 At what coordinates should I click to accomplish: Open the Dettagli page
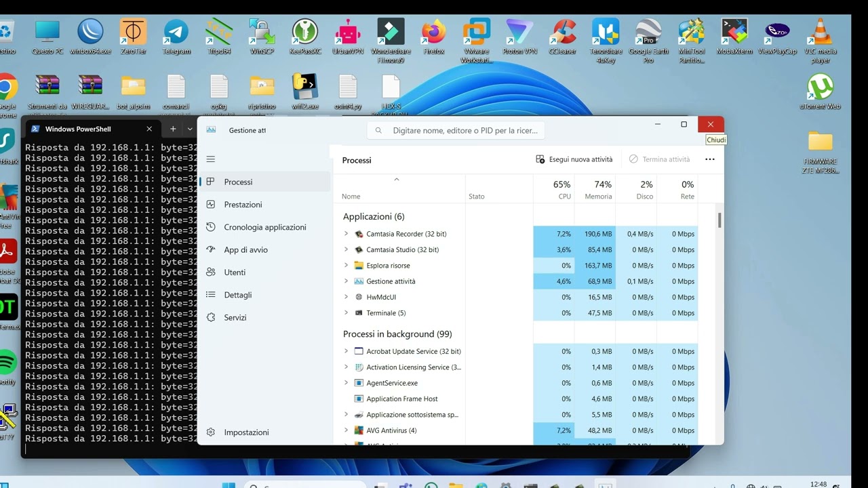[x=265, y=295]
